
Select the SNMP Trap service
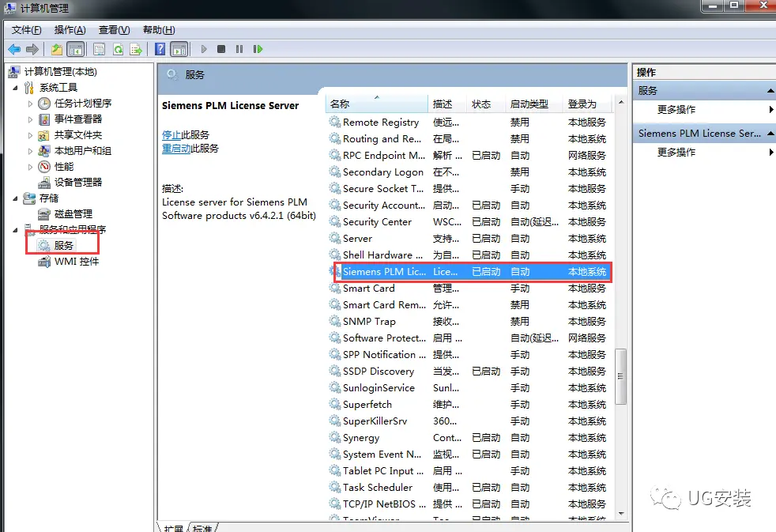click(470, 322)
